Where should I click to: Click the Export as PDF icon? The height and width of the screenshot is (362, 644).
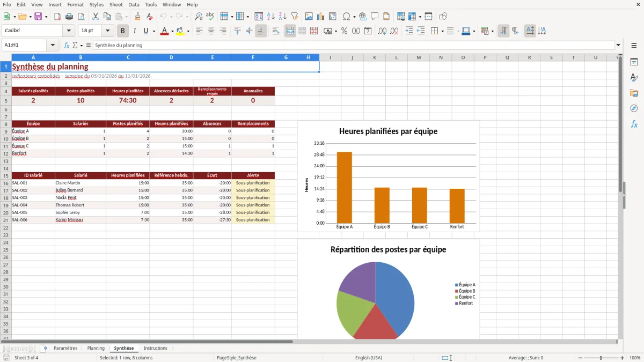[x=58, y=17]
